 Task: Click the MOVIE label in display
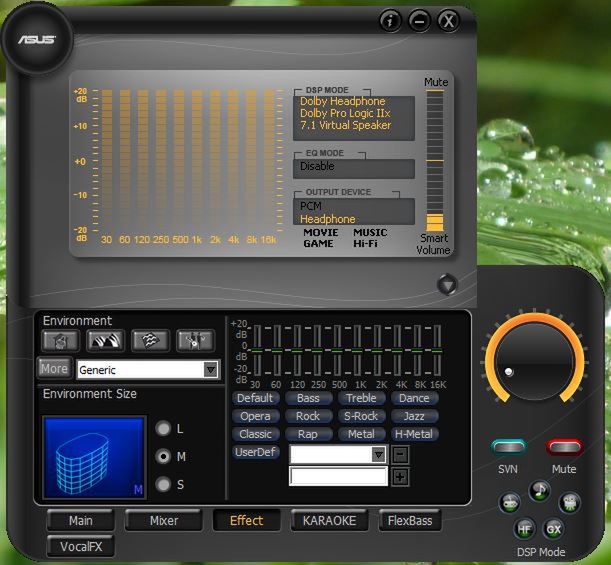(321, 233)
